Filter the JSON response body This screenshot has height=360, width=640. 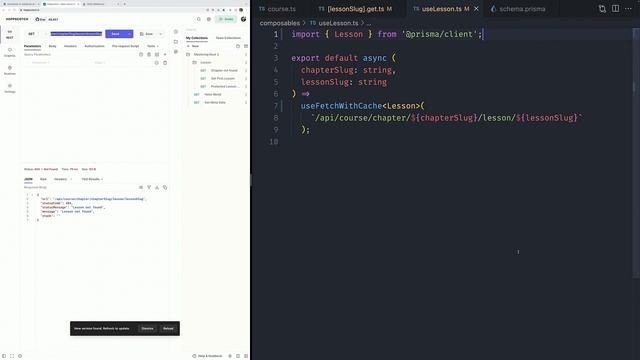point(149,187)
